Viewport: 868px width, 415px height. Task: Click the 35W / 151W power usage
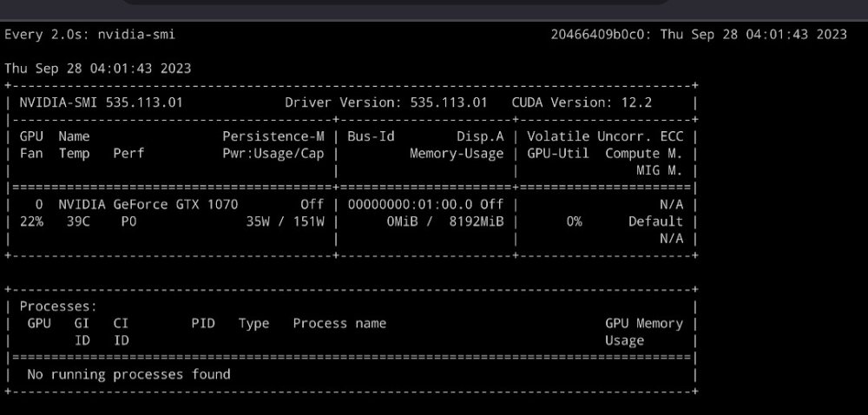click(x=285, y=222)
